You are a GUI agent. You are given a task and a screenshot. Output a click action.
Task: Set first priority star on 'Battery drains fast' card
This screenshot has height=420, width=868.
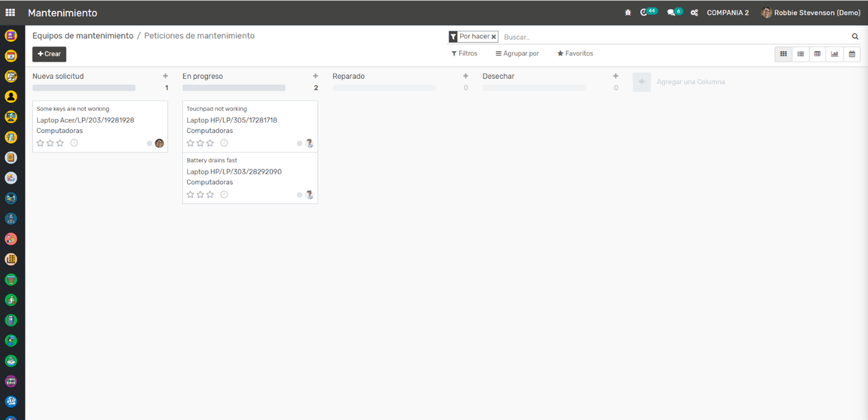[x=190, y=195]
